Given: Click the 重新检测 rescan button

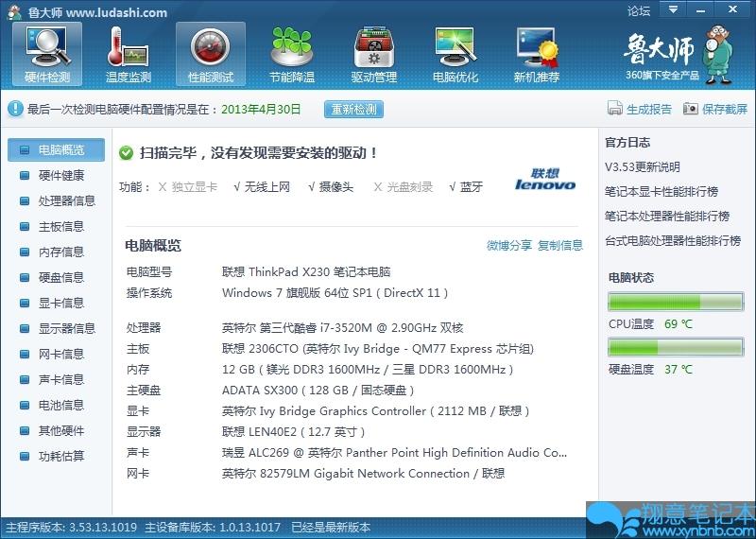Looking at the screenshot, I should click(353, 109).
